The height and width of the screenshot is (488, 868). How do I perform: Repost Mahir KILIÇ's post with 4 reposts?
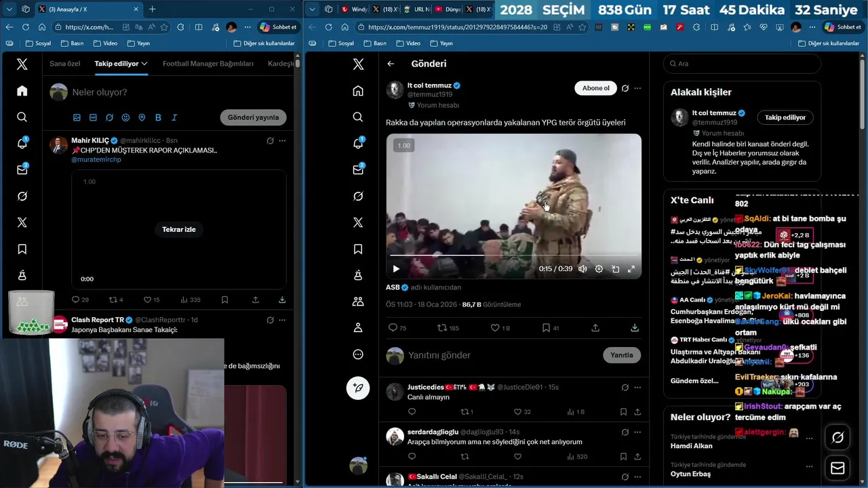pos(116,300)
